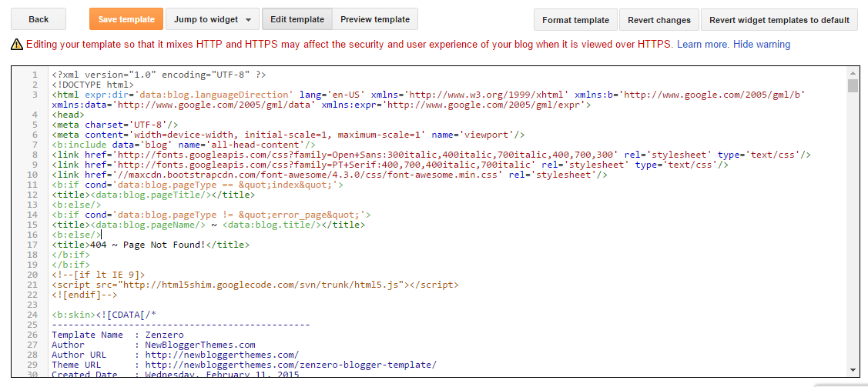The width and height of the screenshot is (868, 387).
Task: Click Revert changes button
Action: point(659,20)
